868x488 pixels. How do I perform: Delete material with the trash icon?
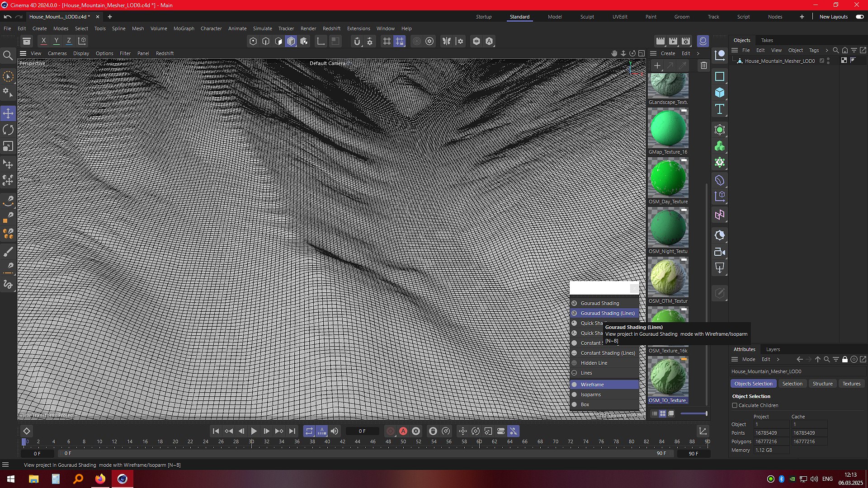704,66
